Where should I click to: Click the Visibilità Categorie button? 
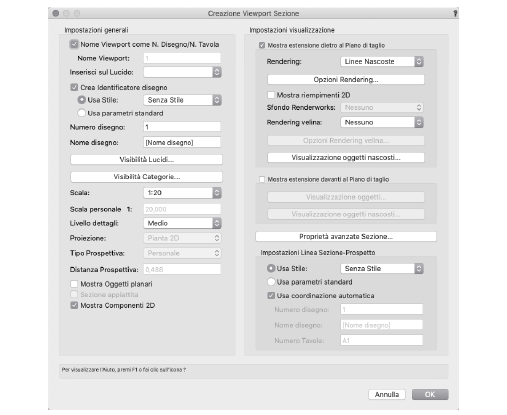point(146,177)
